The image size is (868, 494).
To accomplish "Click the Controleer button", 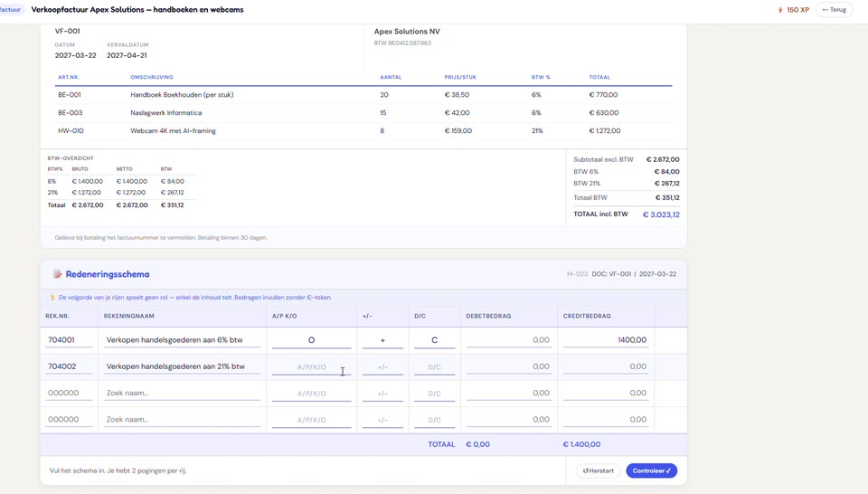I will (x=651, y=470).
